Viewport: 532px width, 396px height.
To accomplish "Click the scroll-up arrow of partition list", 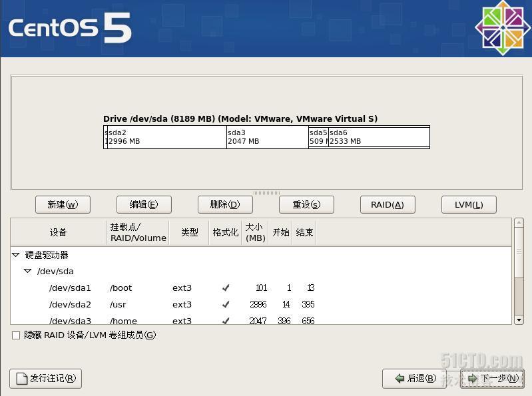I will pyautogui.click(x=519, y=223).
